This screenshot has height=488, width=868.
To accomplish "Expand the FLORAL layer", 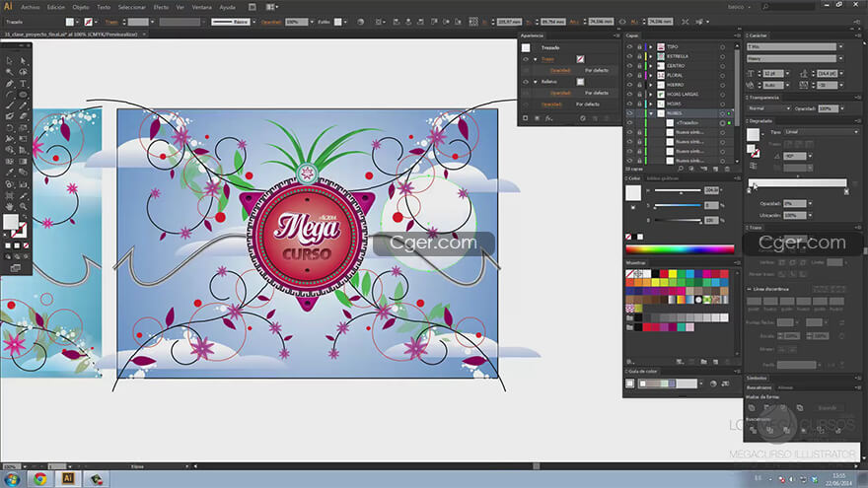I will 651,75.
